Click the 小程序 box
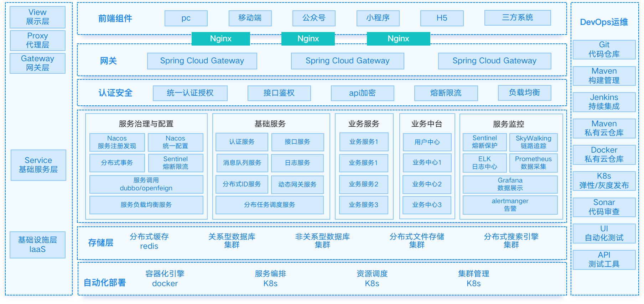The width and height of the screenshot is (644, 304). pos(378,18)
